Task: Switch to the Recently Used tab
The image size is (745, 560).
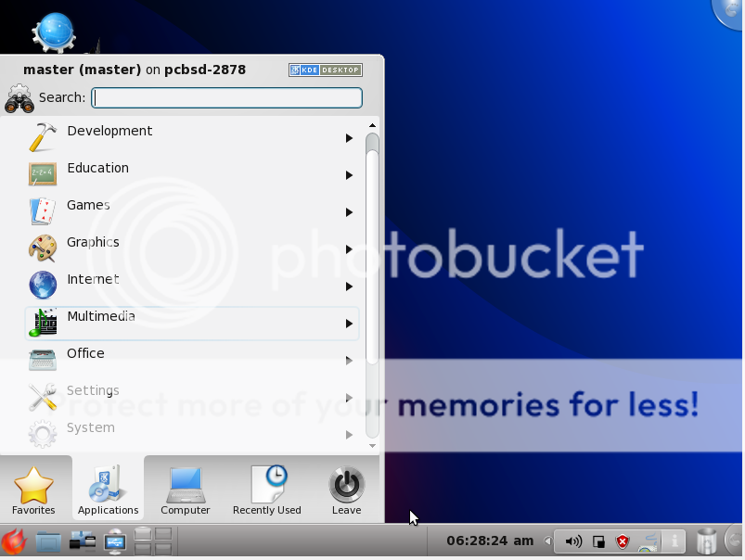Action: [267, 490]
